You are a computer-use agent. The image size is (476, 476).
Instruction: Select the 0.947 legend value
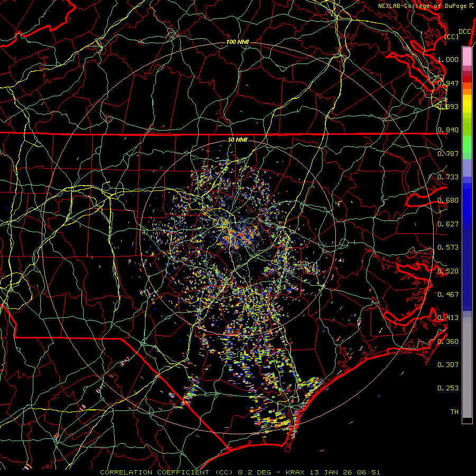pos(448,83)
